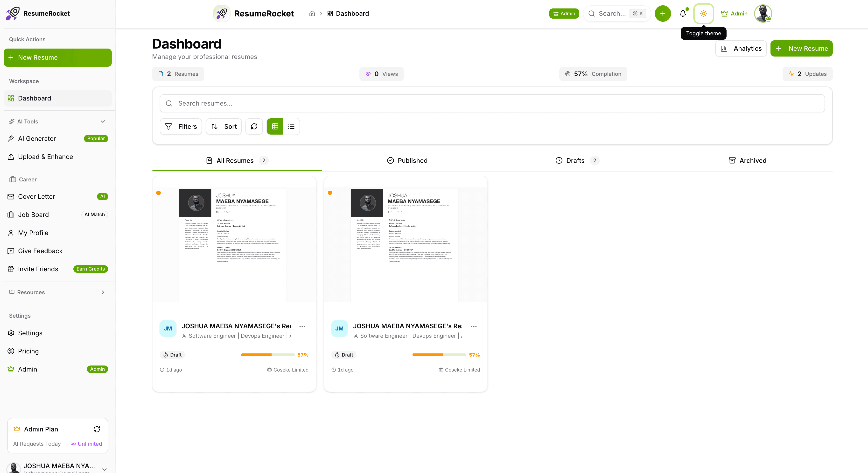Image resolution: width=868 pixels, height=473 pixels.
Task: Refresh the Admin Plan usage stats
Action: [x=97, y=429]
